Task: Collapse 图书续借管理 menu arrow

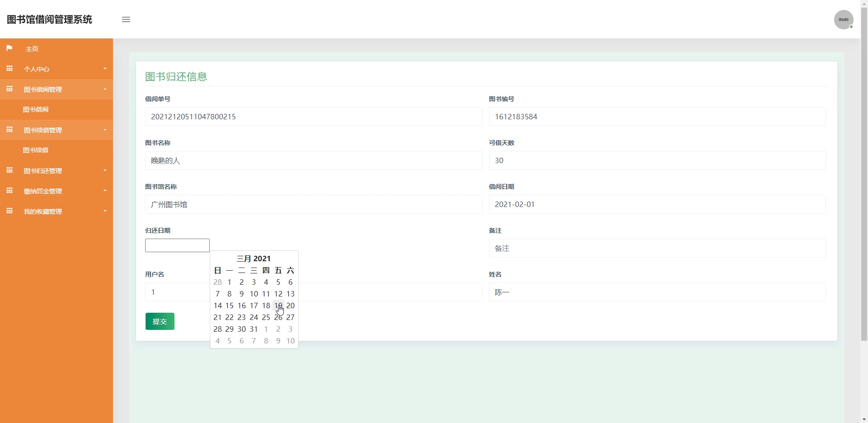Action: [x=105, y=130]
